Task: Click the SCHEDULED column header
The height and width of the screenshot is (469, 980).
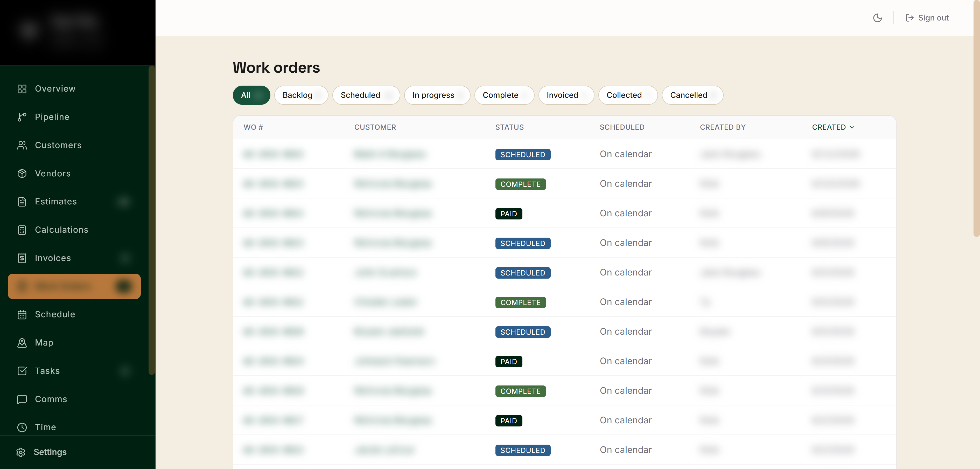Action: 622,127
